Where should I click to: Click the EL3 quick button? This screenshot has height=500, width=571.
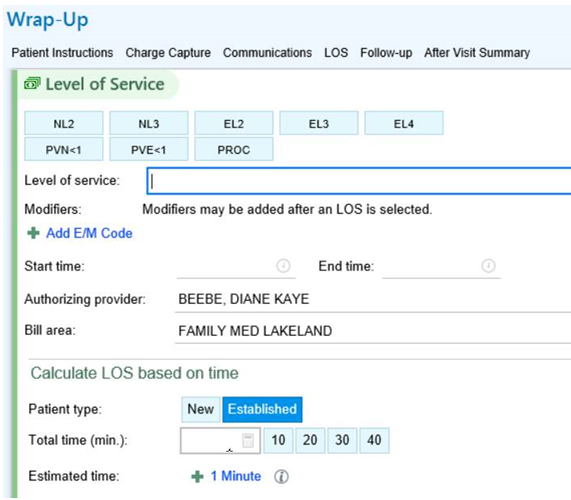(319, 123)
